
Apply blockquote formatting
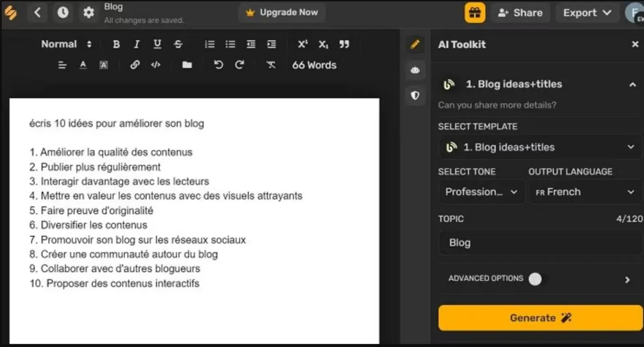(x=344, y=44)
